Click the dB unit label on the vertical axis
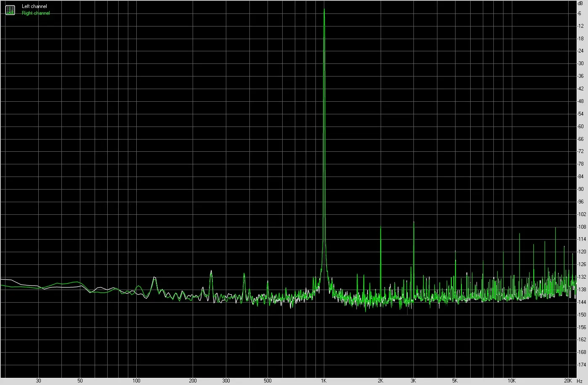588x385 pixels. point(581,3)
